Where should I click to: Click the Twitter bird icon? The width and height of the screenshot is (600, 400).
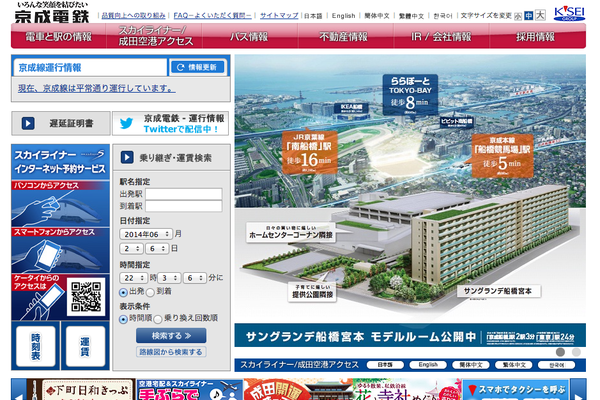point(127,123)
